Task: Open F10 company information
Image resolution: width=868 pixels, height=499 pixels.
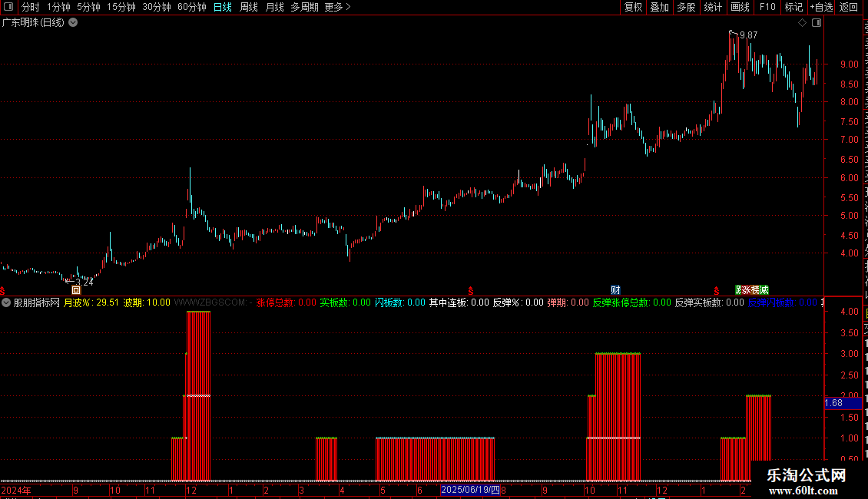Action: click(x=767, y=7)
